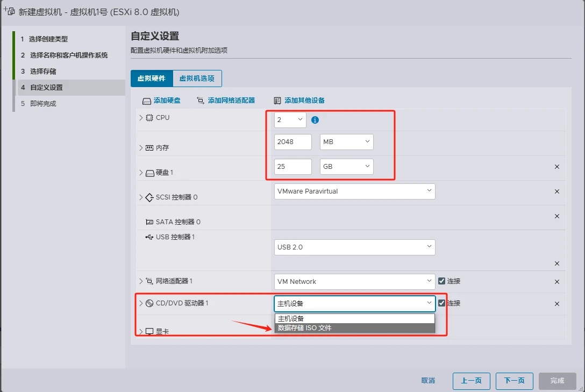Open the disk size unit GB dropdown

[347, 166]
